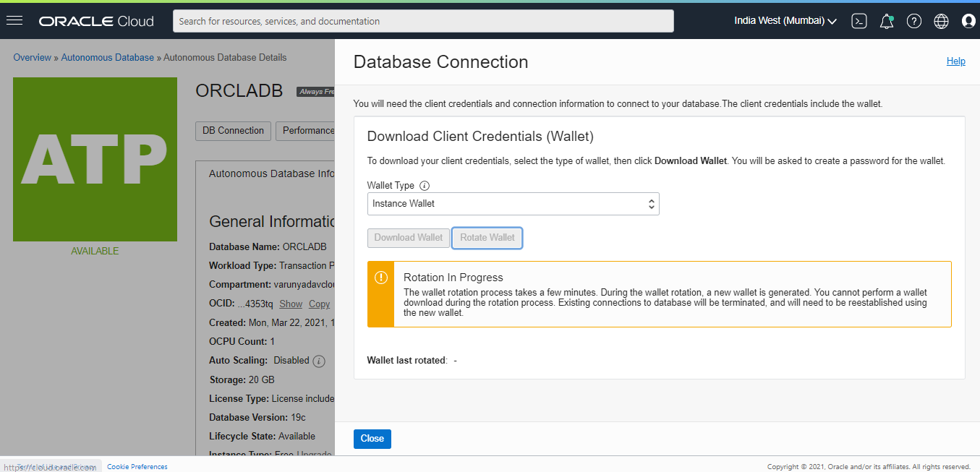Click the Rotation In Progress heading
The width and height of the screenshot is (980, 472).
coord(453,278)
